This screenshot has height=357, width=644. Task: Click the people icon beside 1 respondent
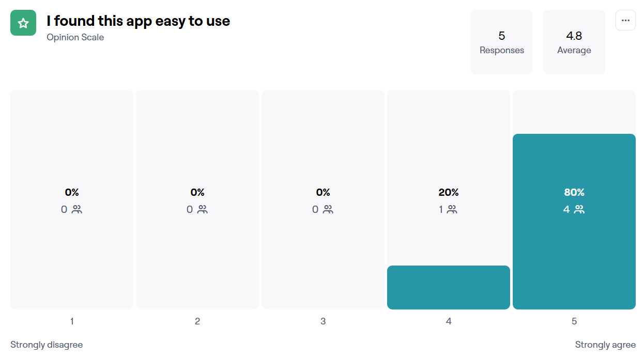pos(452,209)
